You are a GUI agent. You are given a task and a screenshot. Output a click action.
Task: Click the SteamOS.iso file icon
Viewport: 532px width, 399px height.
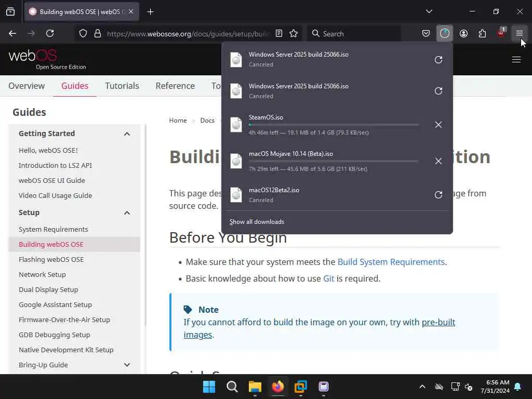click(x=236, y=125)
